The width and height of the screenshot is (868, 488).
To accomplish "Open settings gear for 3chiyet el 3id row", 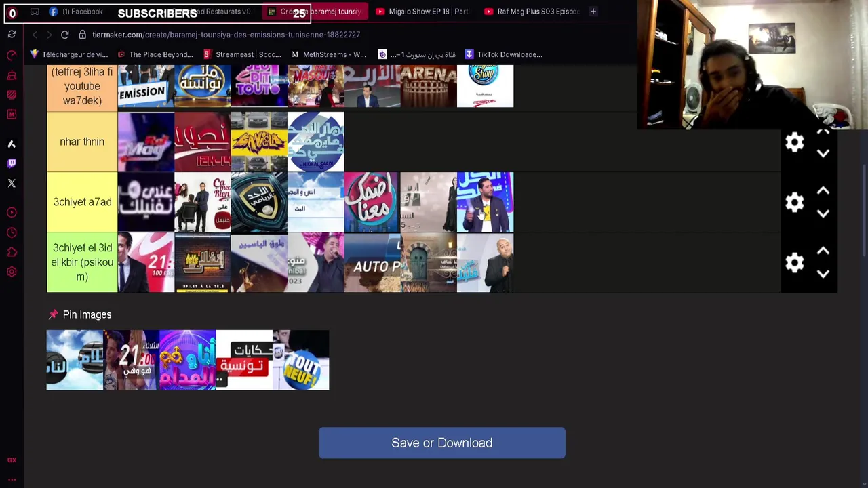I will pyautogui.click(x=795, y=262).
